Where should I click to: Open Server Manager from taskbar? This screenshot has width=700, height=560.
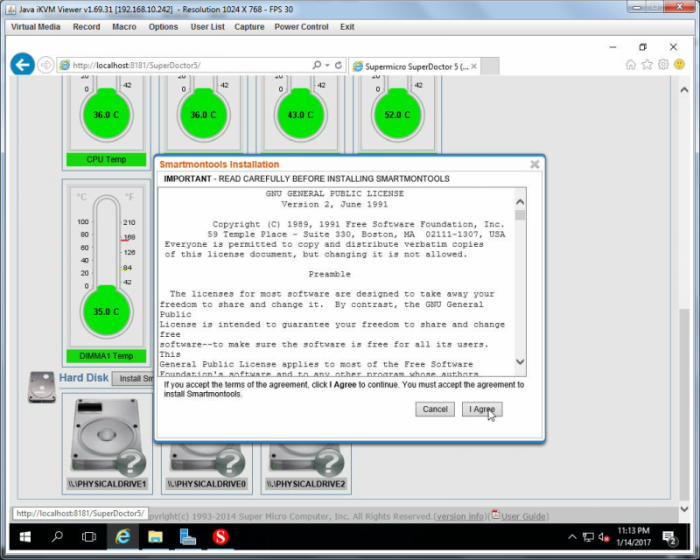pos(188,537)
